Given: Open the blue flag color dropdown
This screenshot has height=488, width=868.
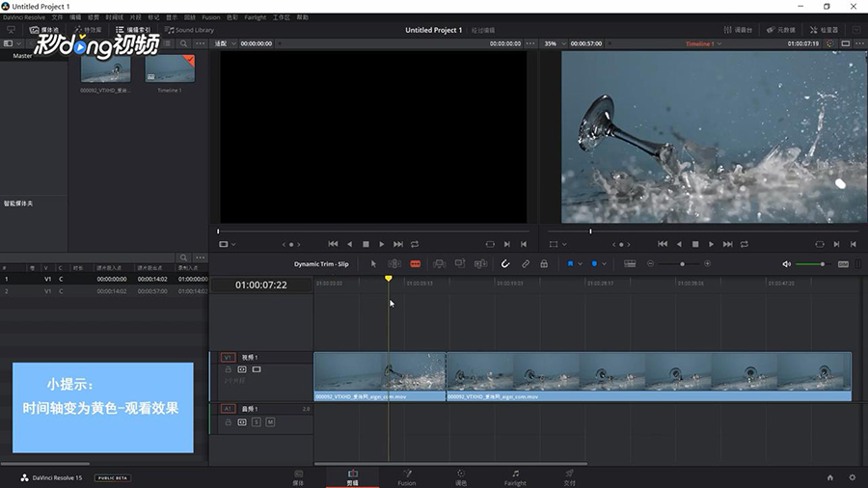Looking at the screenshot, I should click(581, 263).
